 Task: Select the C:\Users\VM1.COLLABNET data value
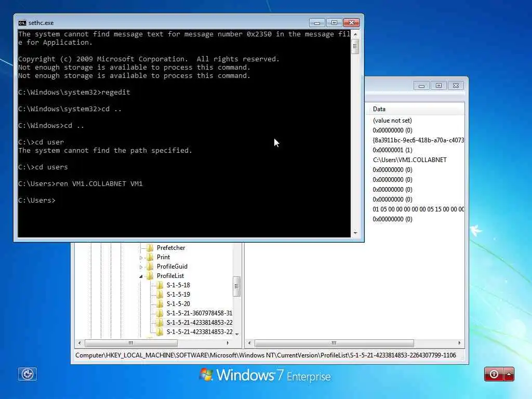tap(409, 160)
